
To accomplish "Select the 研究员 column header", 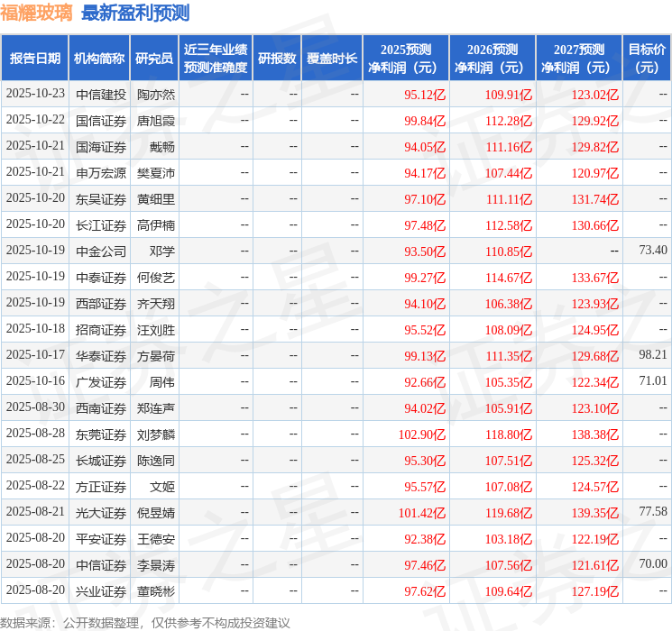I will (154, 58).
